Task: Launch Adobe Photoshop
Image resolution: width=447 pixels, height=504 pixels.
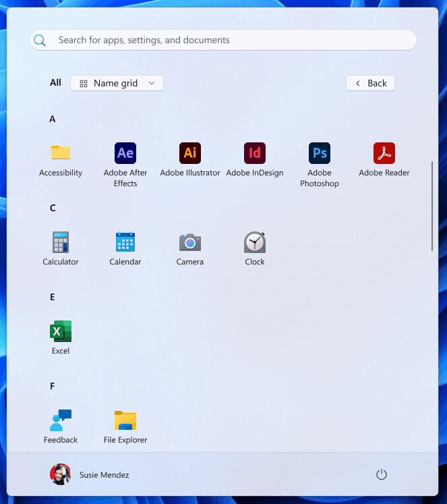Action: [320, 165]
